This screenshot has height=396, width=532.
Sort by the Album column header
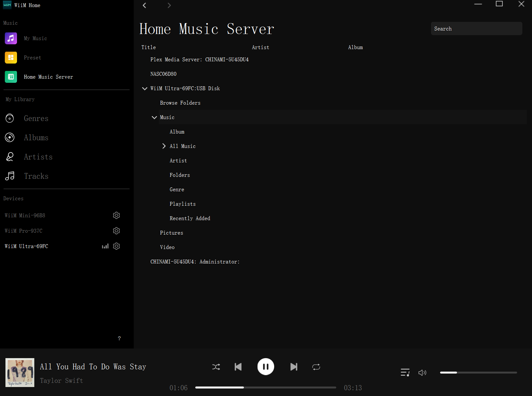pyautogui.click(x=355, y=47)
